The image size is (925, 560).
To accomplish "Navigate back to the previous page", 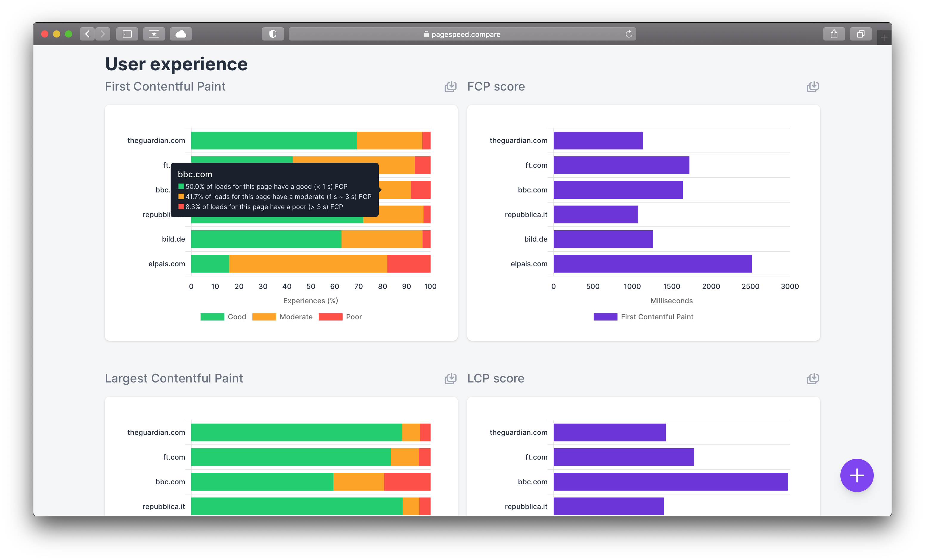I will [88, 34].
